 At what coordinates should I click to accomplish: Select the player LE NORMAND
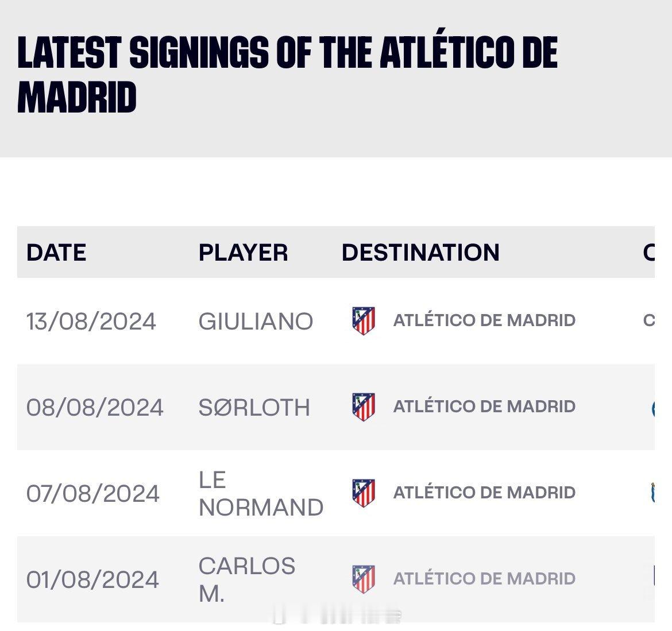(260, 494)
